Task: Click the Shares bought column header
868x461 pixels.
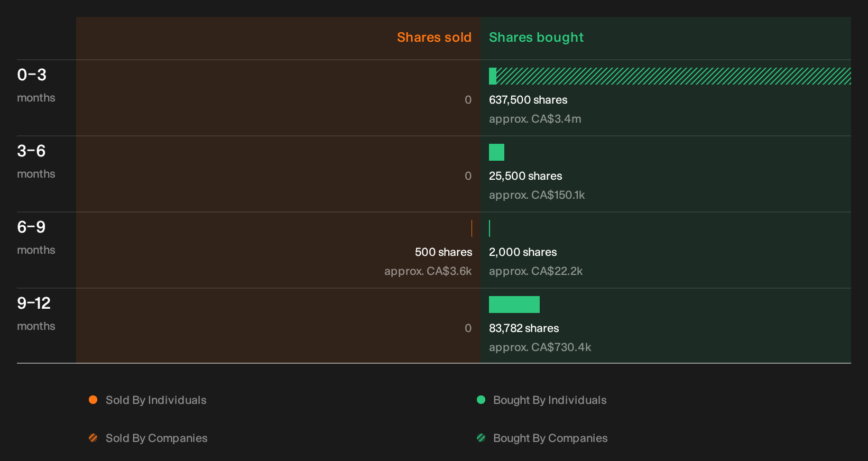Action: point(536,38)
